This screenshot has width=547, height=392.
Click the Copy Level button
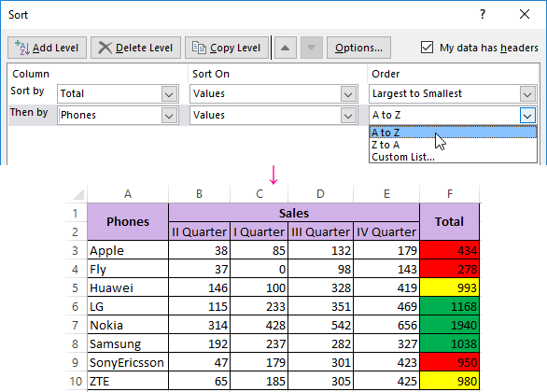coord(227,48)
